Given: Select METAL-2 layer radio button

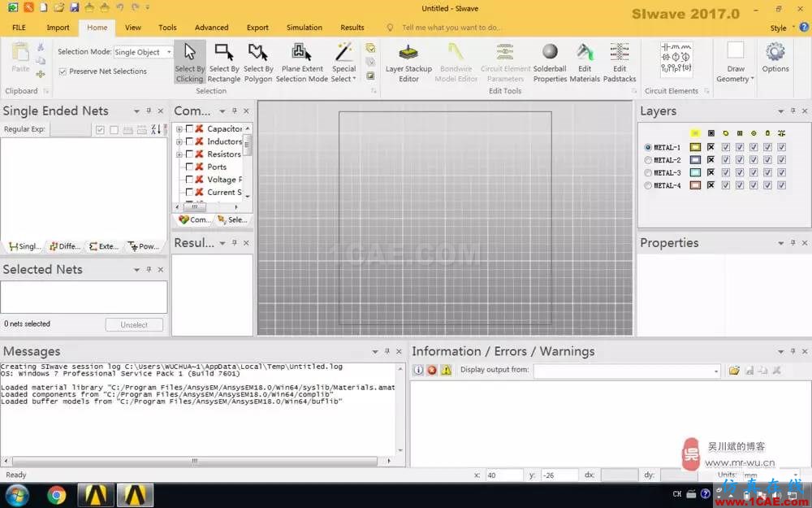Looking at the screenshot, I should tap(648, 160).
